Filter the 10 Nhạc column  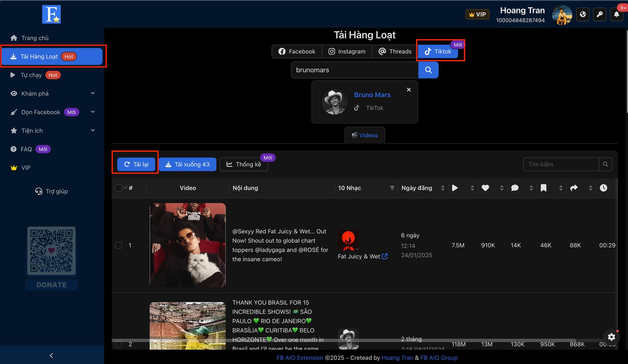click(x=392, y=188)
